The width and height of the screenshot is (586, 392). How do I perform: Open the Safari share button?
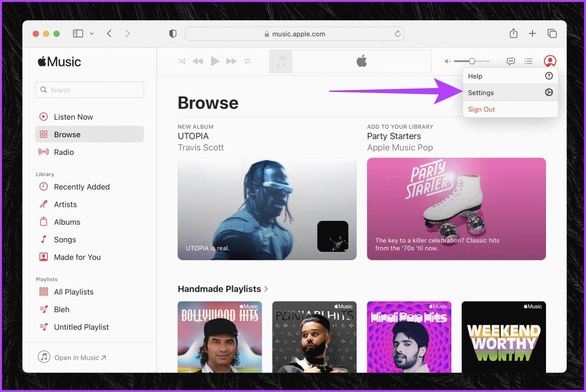(513, 33)
